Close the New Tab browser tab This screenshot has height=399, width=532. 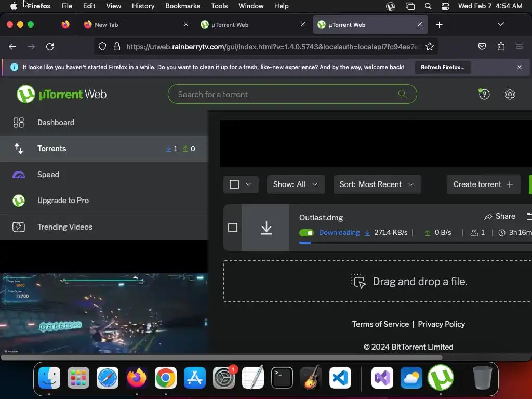click(185, 25)
